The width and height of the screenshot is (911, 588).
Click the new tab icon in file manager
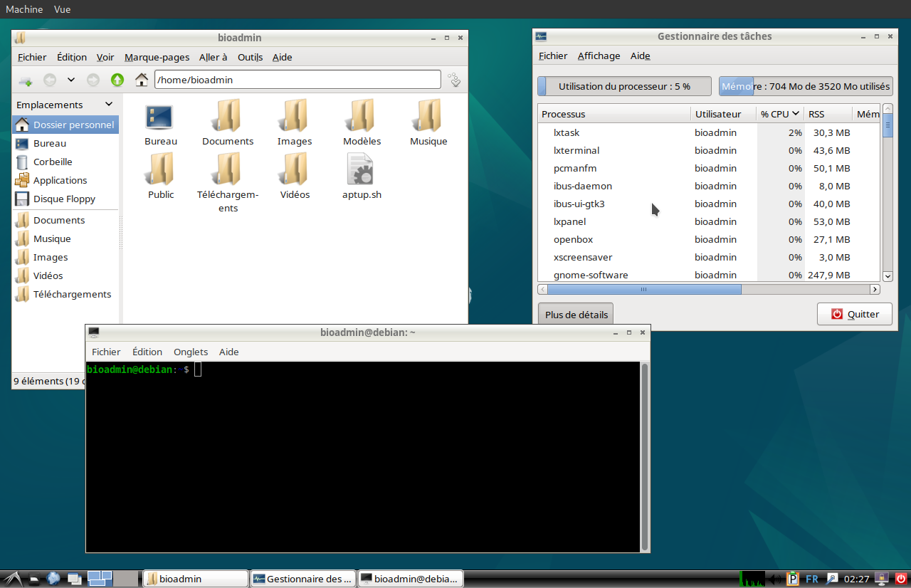coord(25,80)
